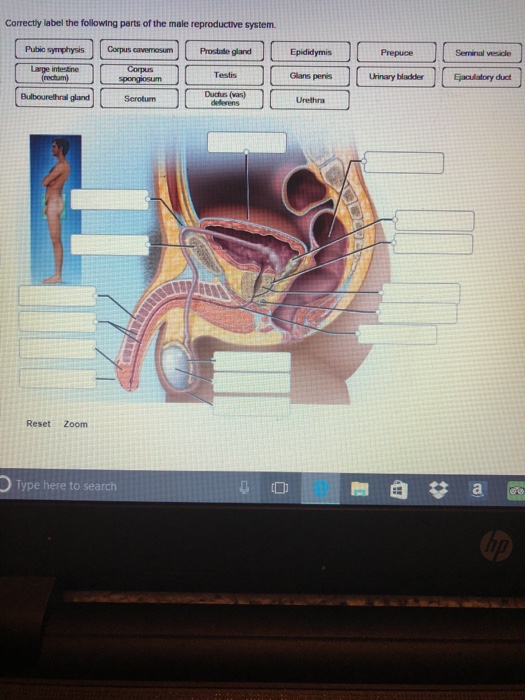Choose the Epididymis label tile
525x700 pixels.
(311, 52)
